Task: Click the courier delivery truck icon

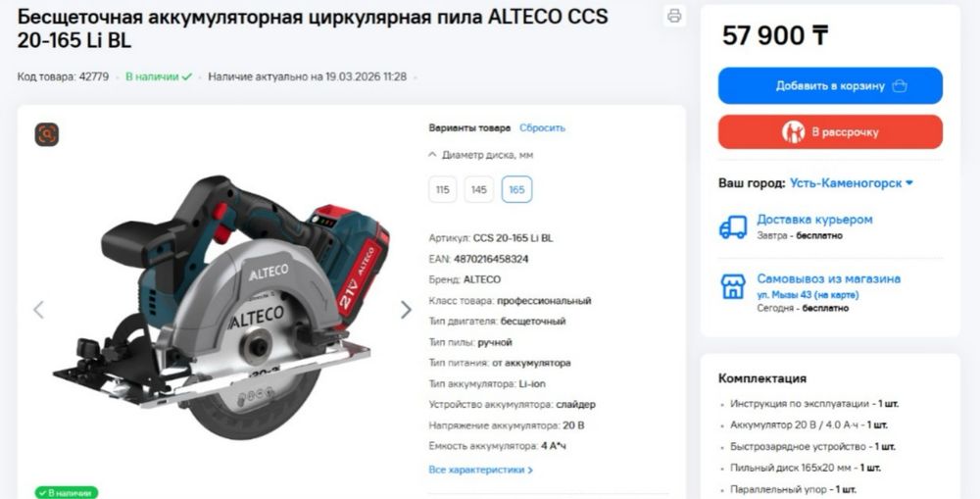Action: (733, 227)
